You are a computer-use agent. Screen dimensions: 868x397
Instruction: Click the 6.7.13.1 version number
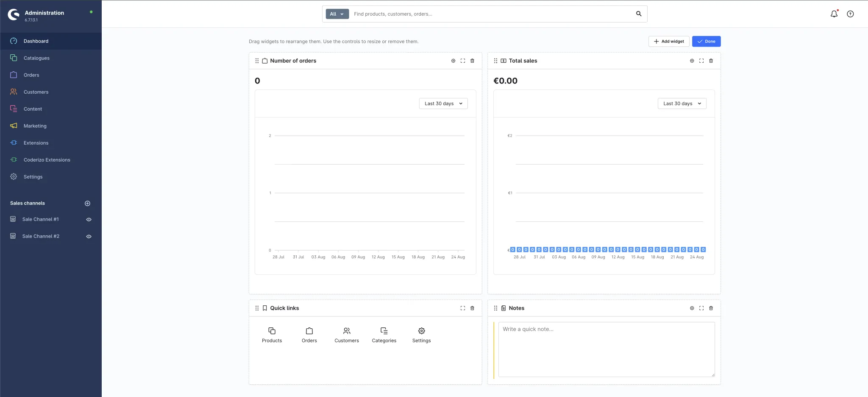point(31,20)
